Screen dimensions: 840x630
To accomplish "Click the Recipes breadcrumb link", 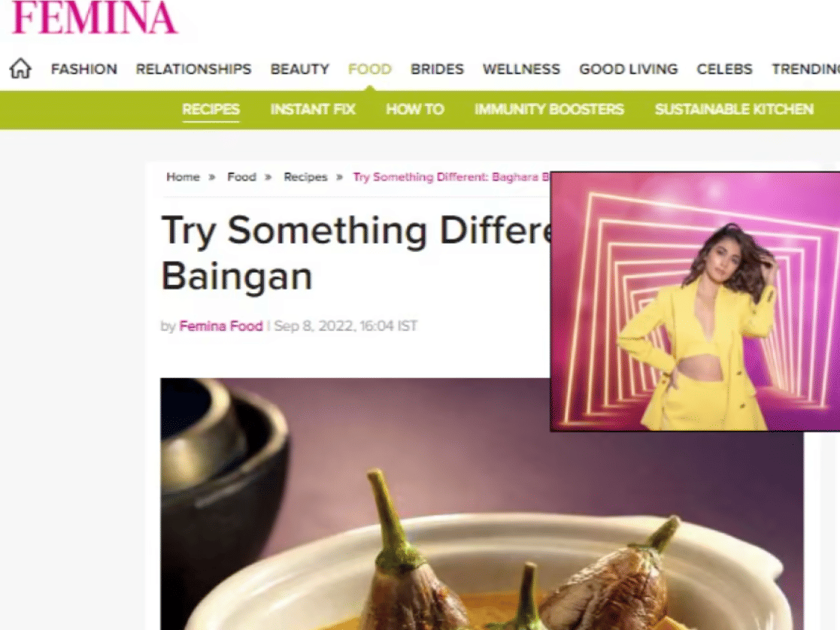I will (305, 177).
